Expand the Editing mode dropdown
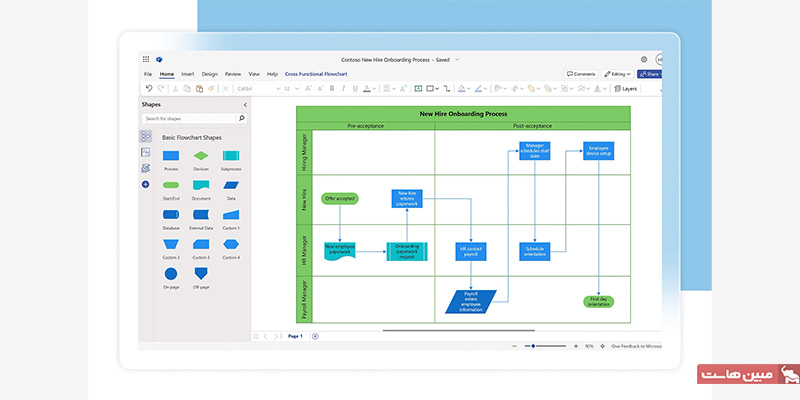Viewport: 800px width, 400px height. [x=619, y=74]
